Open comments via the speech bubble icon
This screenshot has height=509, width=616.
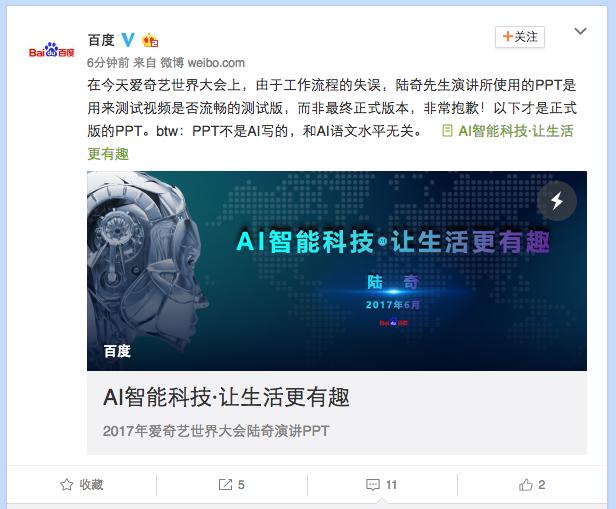coord(372,485)
